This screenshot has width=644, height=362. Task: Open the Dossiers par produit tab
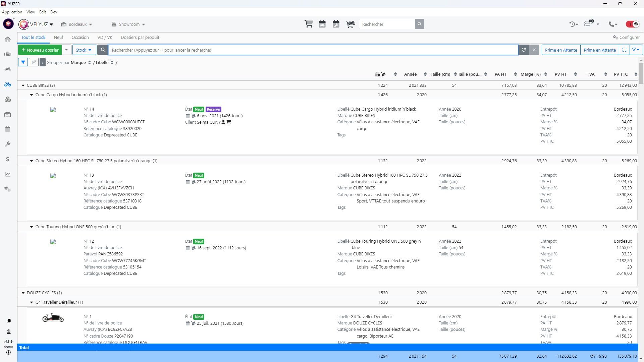(140, 38)
